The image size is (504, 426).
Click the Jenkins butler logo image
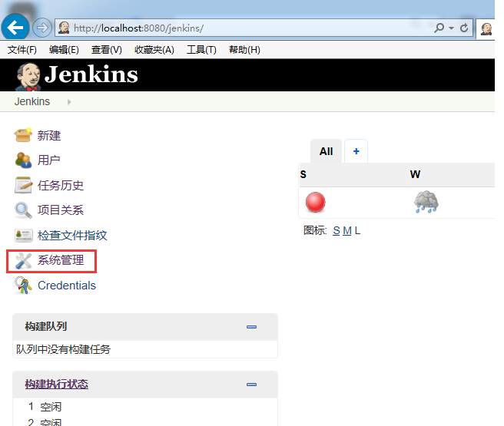[x=28, y=77]
